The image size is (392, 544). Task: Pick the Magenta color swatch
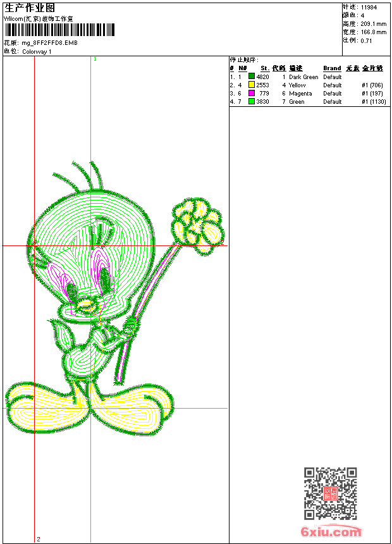251,93
